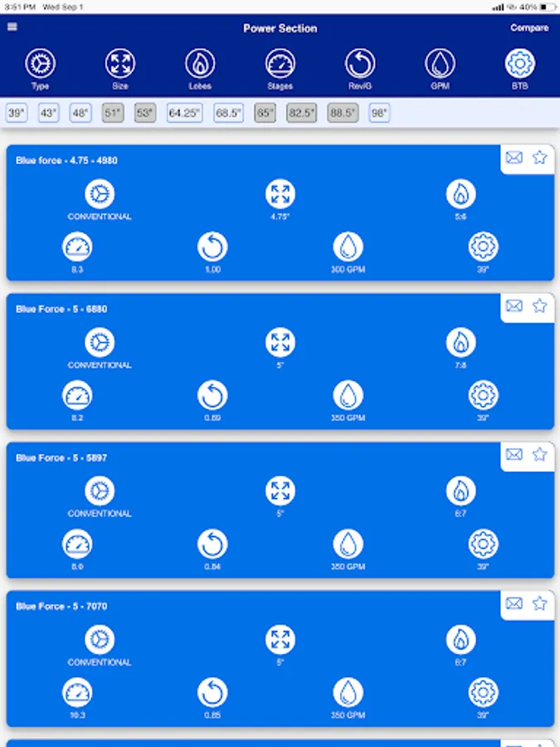Click lobes icon in 5-5897 card

[x=460, y=491]
